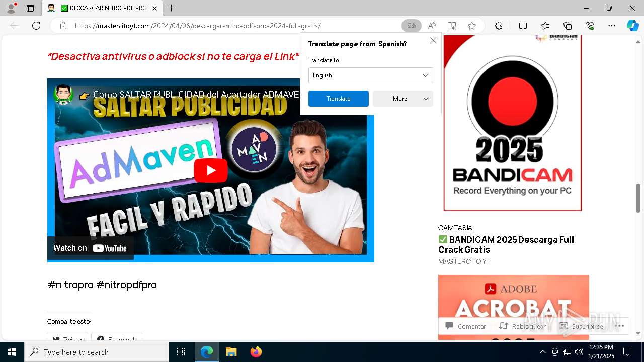Click the MASTERCITO YT author link

point(464,261)
